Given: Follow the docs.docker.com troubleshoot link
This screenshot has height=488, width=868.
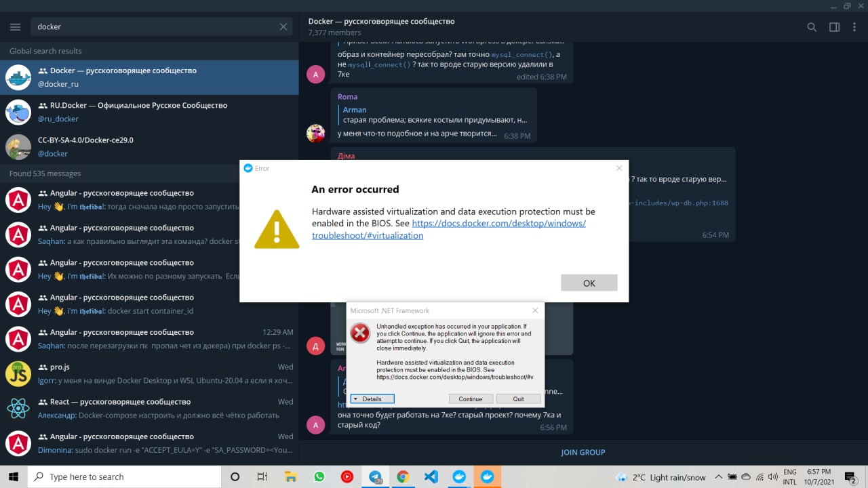Looking at the screenshot, I should click(x=449, y=229).
